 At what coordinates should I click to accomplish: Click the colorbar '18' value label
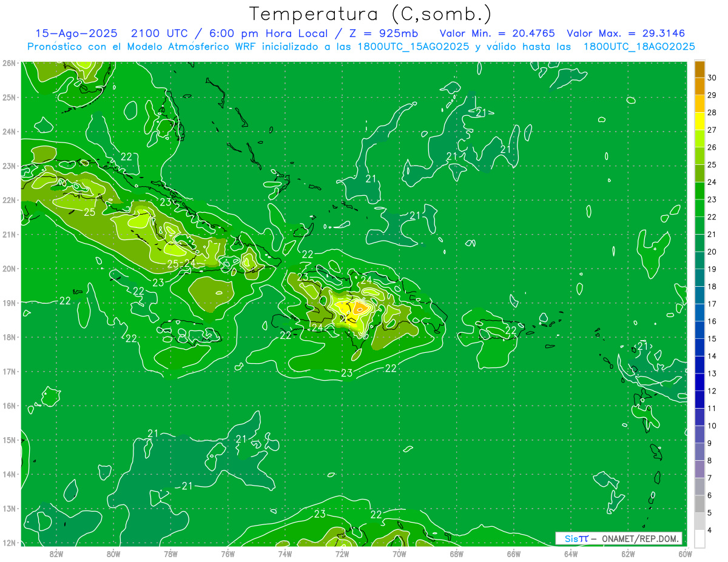click(x=712, y=286)
